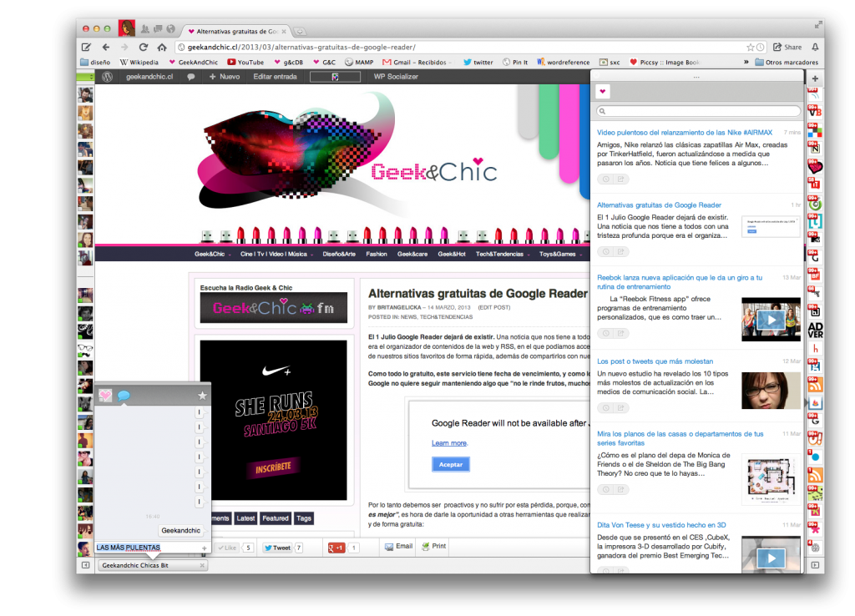Open geekandchic.cl admin bar menu

[149, 77]
